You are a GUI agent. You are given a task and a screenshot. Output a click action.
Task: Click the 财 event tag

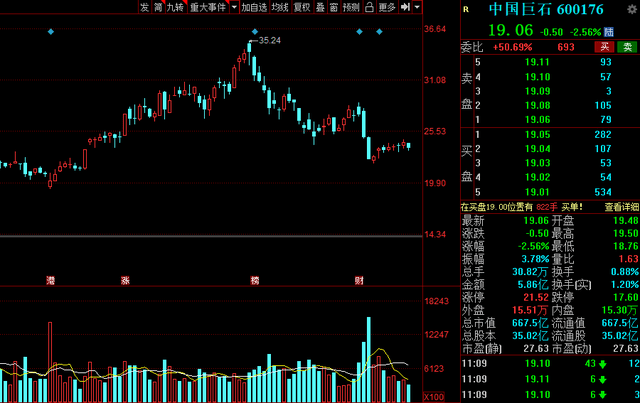click(359, 281)
